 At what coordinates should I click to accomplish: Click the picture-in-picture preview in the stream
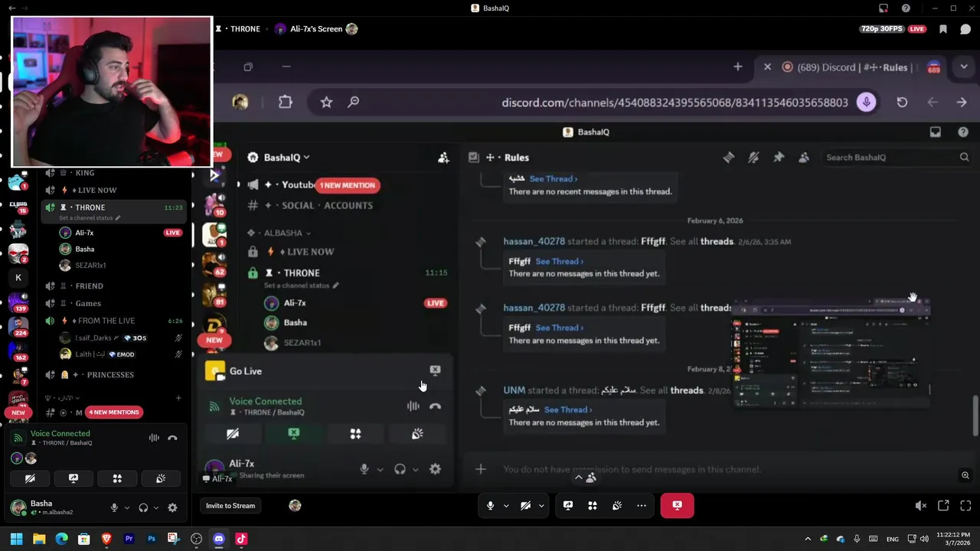831,354
